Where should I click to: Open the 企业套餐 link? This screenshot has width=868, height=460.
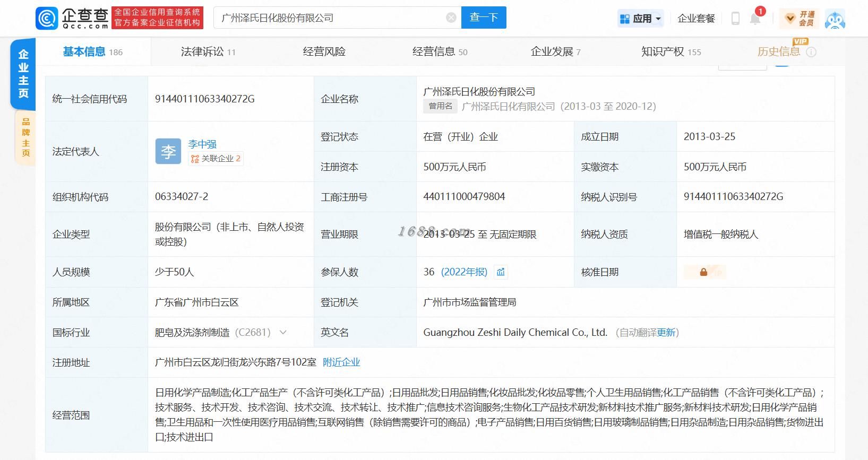point(696,19)
